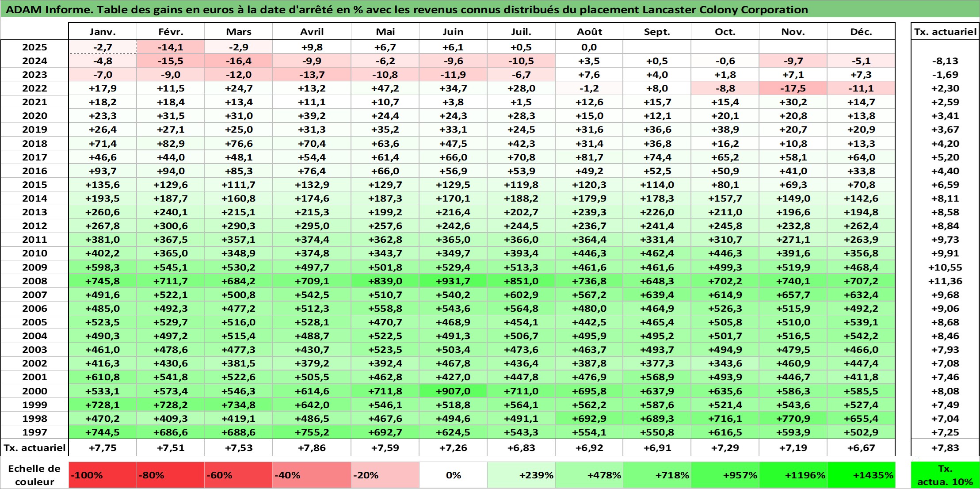Screen dimensions: 980x489
Task: Click the +10,55 actuarial rate for 2009
Action: 945,267
